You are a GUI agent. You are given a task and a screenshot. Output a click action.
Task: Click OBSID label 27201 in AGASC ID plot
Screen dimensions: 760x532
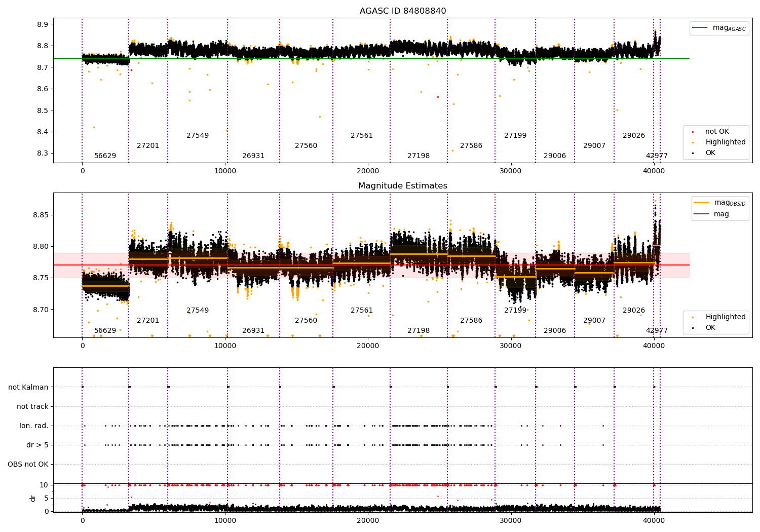148,146
